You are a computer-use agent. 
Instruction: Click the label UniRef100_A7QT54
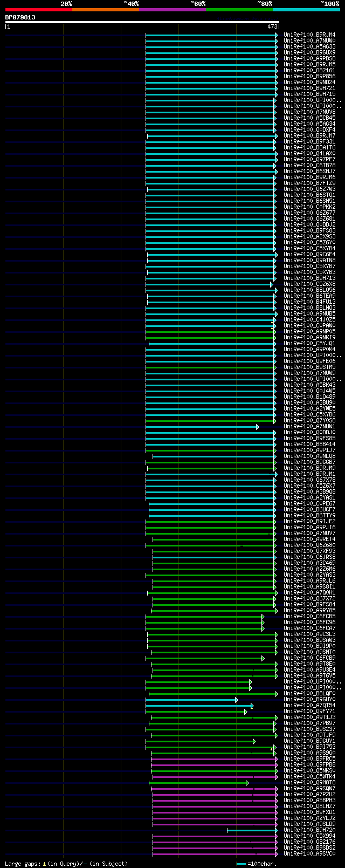[309, 706]
